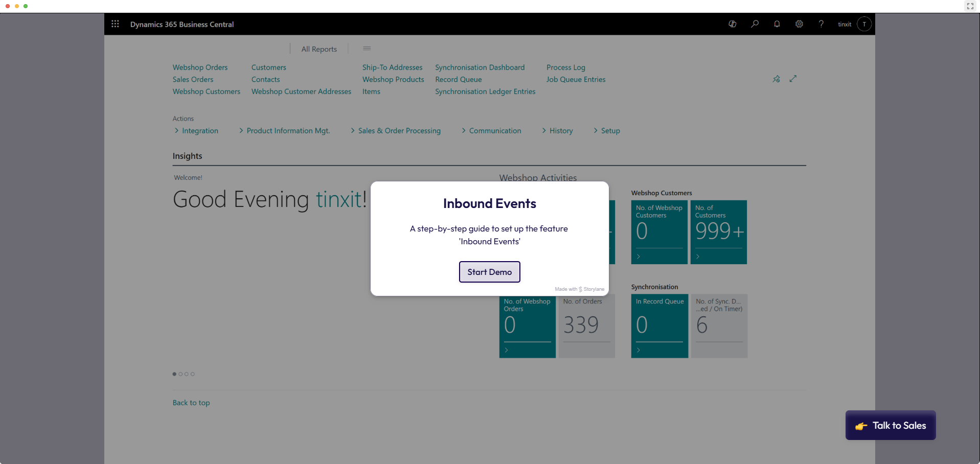
Task: Open the Items list
Action: (371, 91)
